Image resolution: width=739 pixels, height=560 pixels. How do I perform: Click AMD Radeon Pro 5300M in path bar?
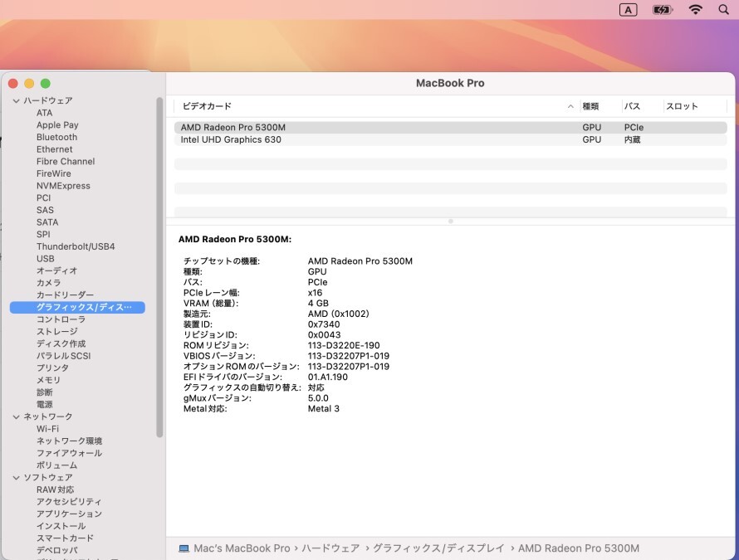pos(579,548)
